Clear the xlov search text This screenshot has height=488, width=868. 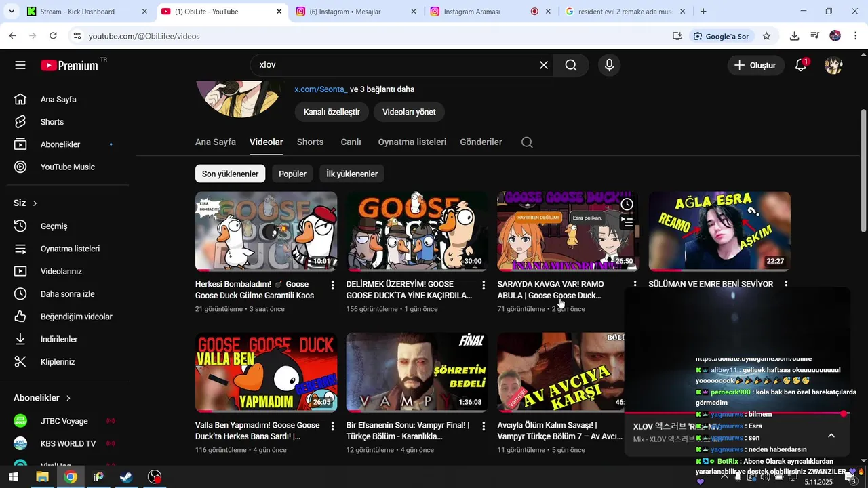click(544, 65)
